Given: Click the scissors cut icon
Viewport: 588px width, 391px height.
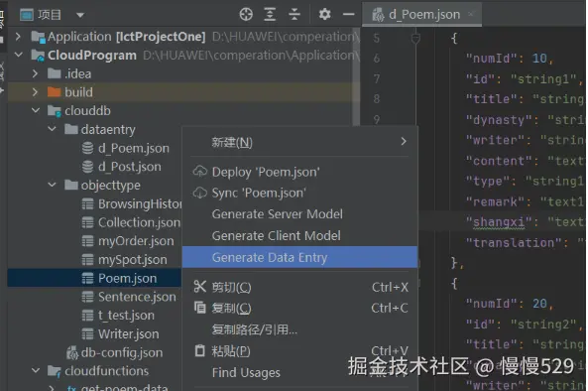Looking at the screenshot, I should coord(200,287).
